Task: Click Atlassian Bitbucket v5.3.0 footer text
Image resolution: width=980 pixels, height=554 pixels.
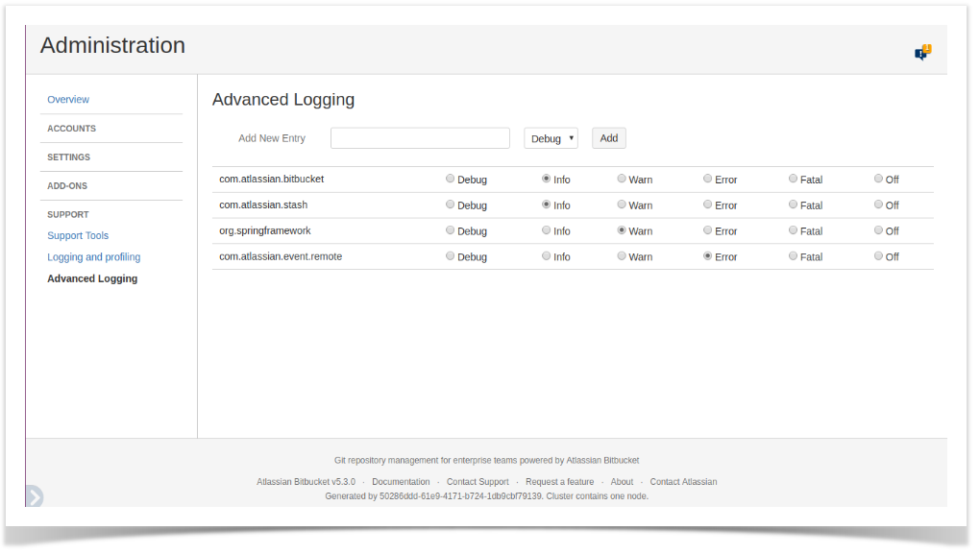Action: 306,482
